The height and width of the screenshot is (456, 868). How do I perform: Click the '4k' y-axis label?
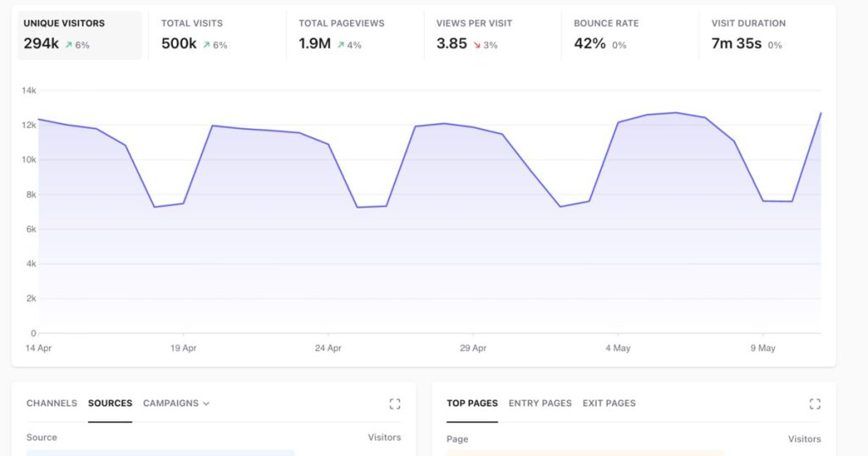tap(31, 264)
